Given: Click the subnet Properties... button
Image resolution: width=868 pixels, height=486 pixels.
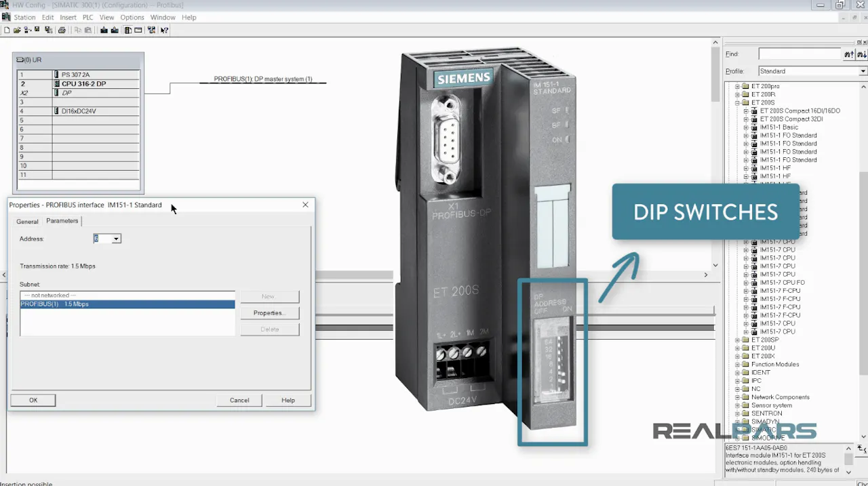Looking at the screenshot, I should [269, 313].
